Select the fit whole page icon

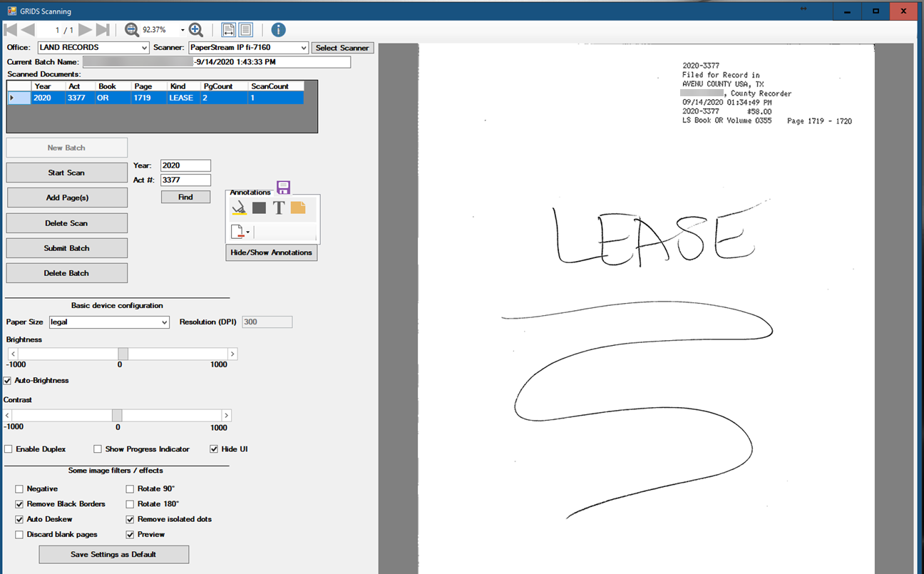[246, 30]
